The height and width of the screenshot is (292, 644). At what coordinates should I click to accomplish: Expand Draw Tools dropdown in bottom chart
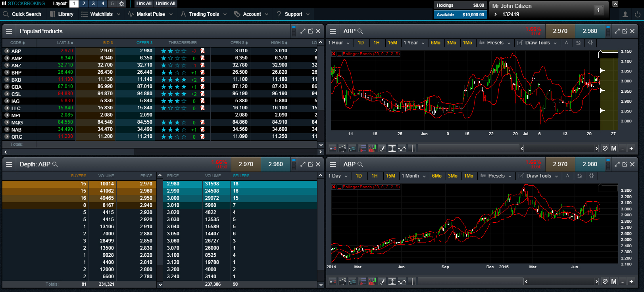(x=538, y=176)
